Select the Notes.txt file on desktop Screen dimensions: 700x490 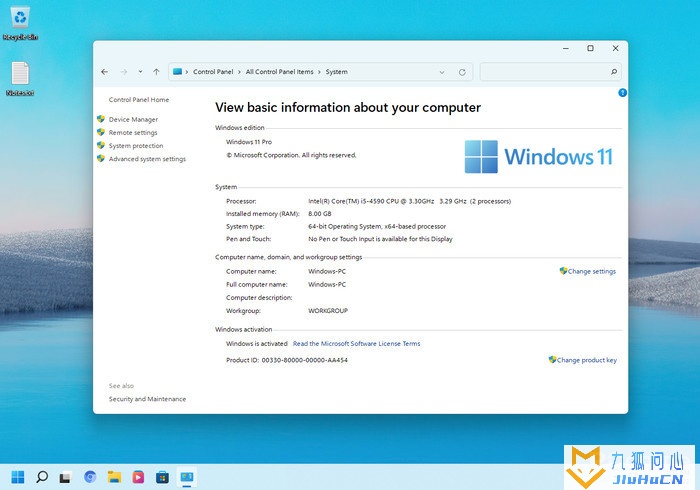click(20, 79)
